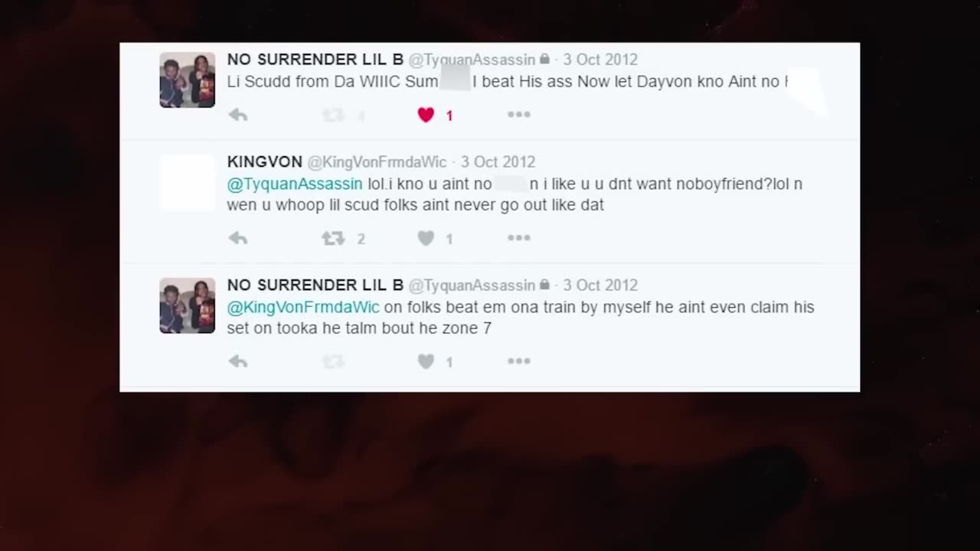This screenshot has height=551, width=980.
Task: Like the last tweet about zone 7
Action: tap(426, 361)
